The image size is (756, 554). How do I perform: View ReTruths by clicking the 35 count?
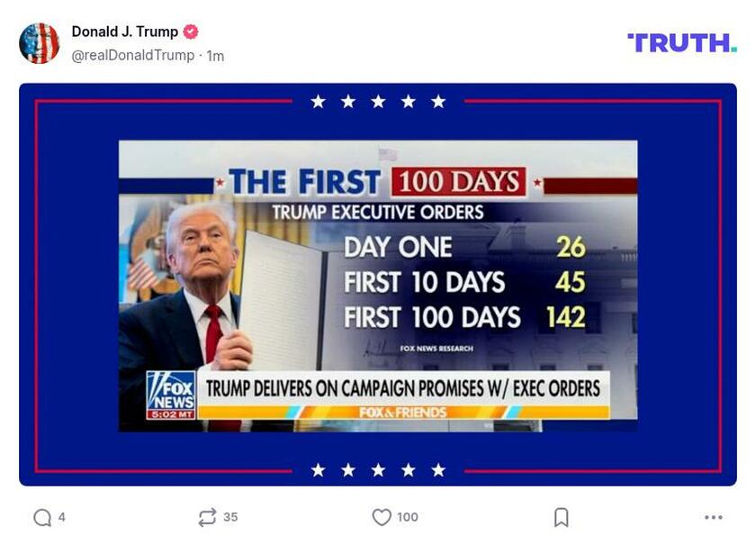tap(231, 516)
